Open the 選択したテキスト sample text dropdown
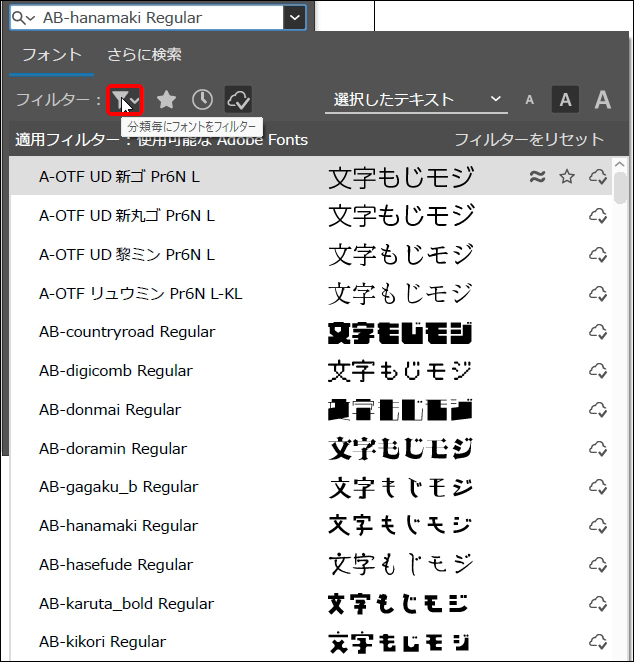This screenshot has height=662, width=634. (x=416, y=100)
